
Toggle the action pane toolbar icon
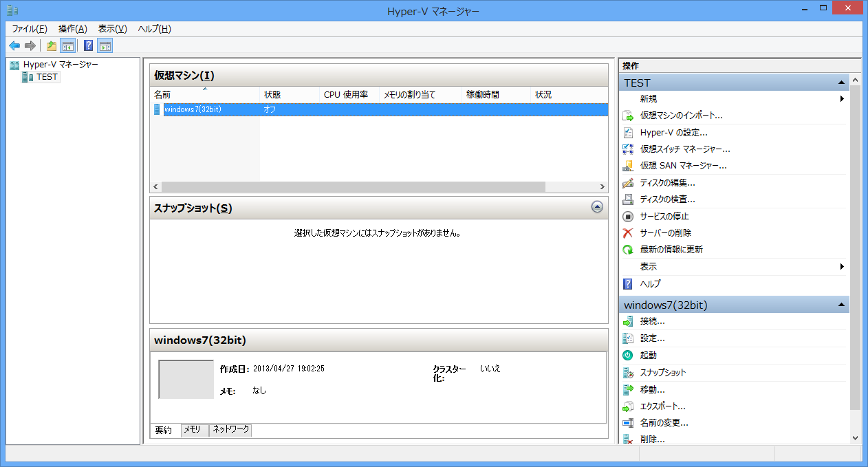pos(105,46)
